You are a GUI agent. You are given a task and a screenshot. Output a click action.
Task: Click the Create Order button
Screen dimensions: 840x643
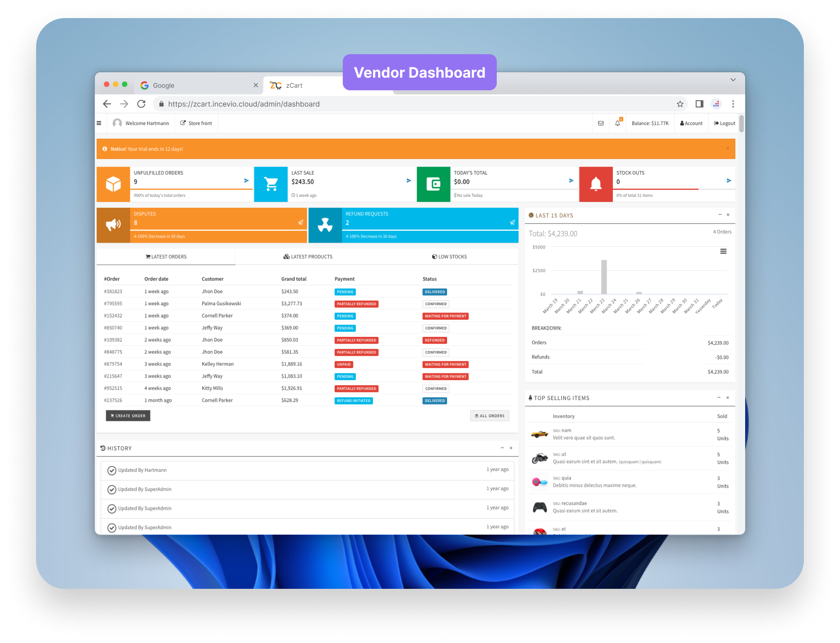(x=128, y=416)
